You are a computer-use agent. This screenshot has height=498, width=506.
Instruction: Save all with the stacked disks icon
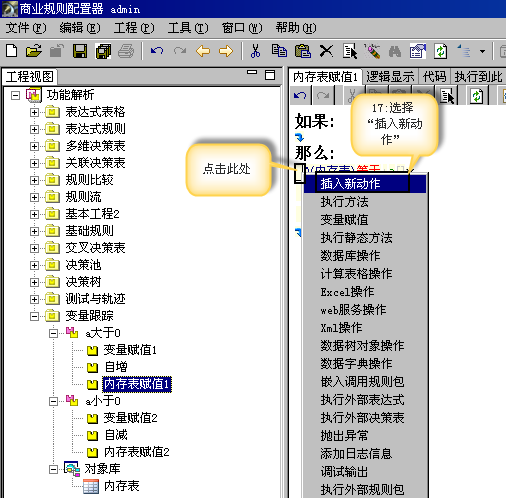[103, 51]
